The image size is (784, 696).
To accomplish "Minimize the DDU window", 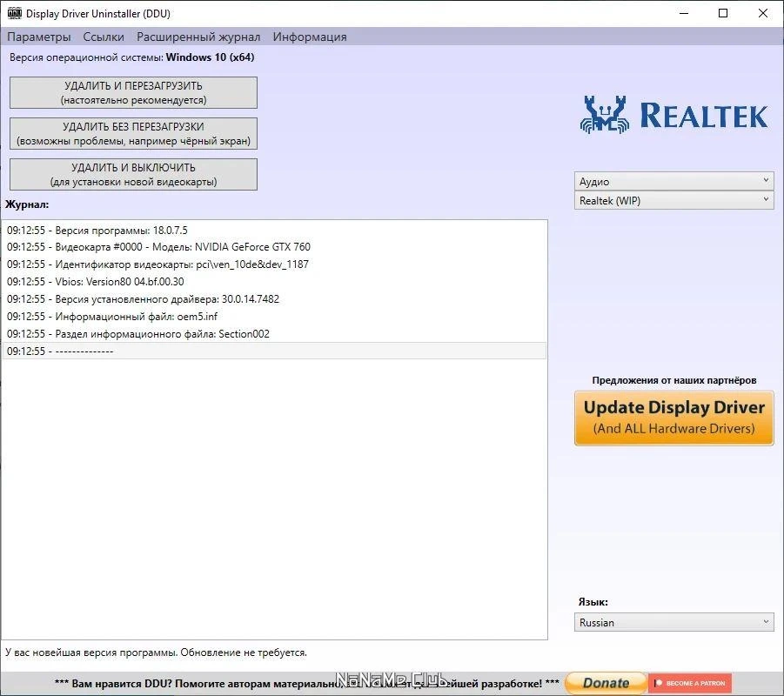I will tap(684, 14).
